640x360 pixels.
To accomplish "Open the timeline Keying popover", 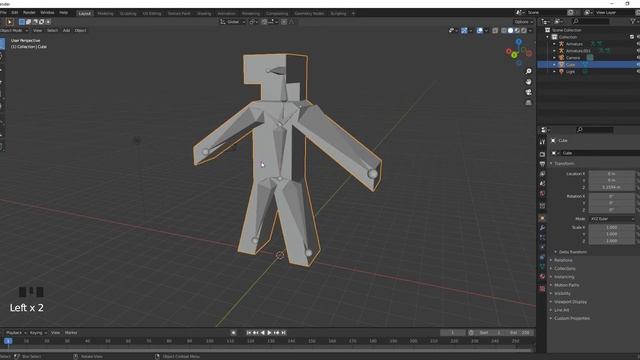I will [x=38, y=333].
